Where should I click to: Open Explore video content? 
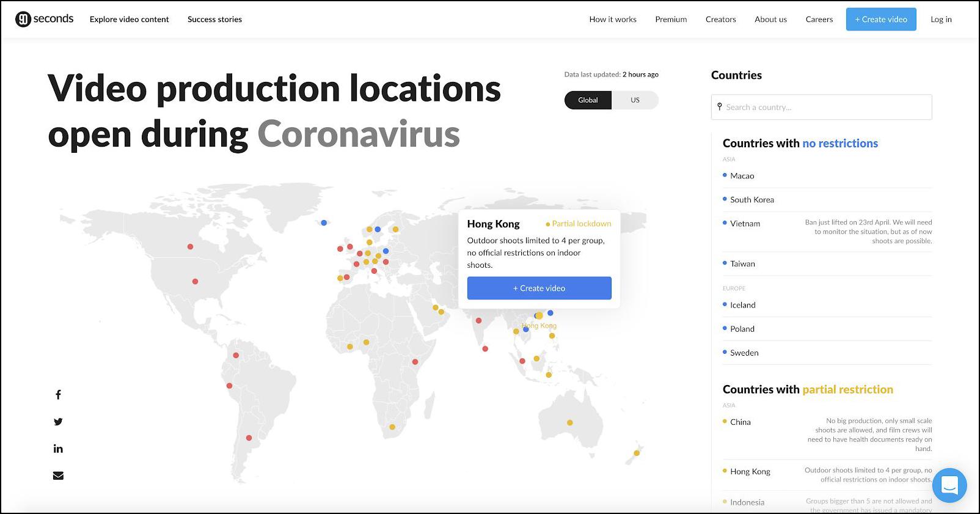click(129, 20)
